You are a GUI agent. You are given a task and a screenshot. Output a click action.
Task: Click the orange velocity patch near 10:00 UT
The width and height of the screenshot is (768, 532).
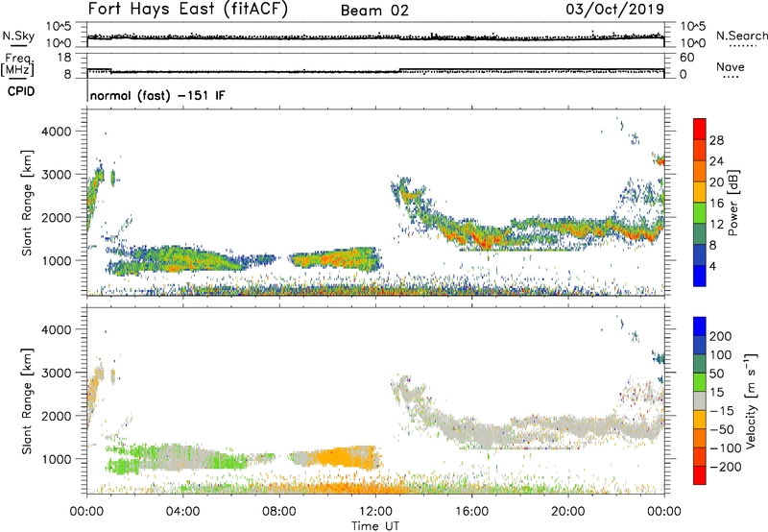tap(343, 457)
